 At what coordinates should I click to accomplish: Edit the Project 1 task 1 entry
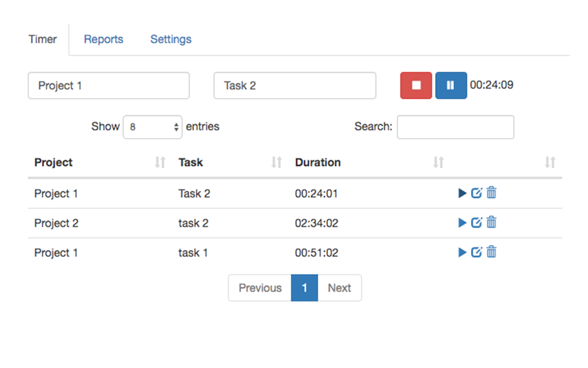(477, 252)
